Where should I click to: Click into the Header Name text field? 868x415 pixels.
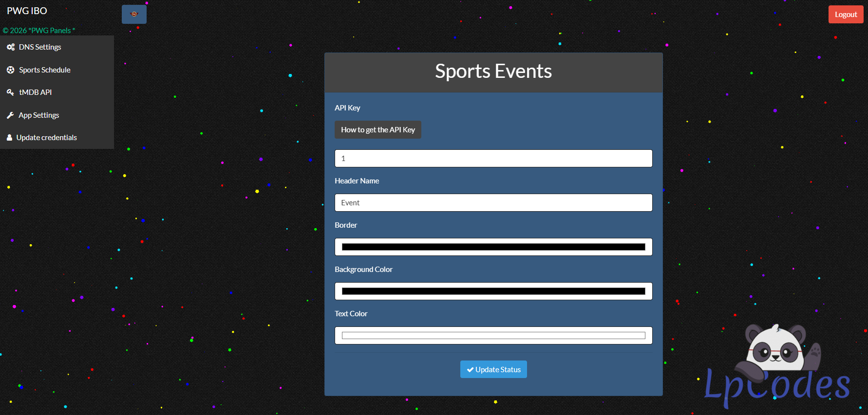point(493,203)
